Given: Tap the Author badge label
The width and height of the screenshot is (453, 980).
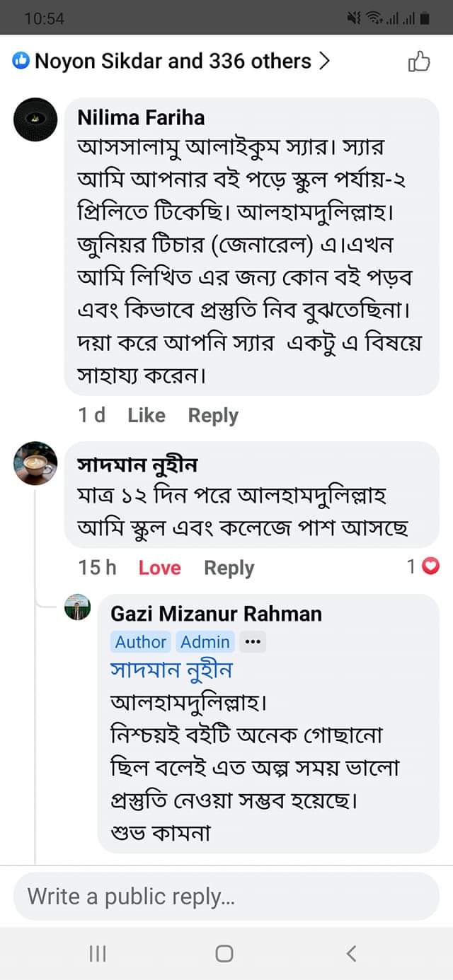Looking at the screenshot, I should [x=140, y=642].
